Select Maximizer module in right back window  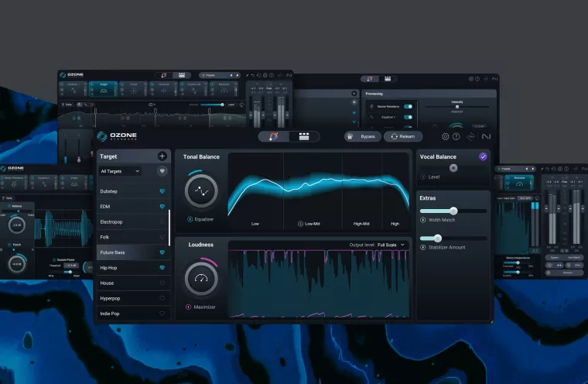(519, 182)
